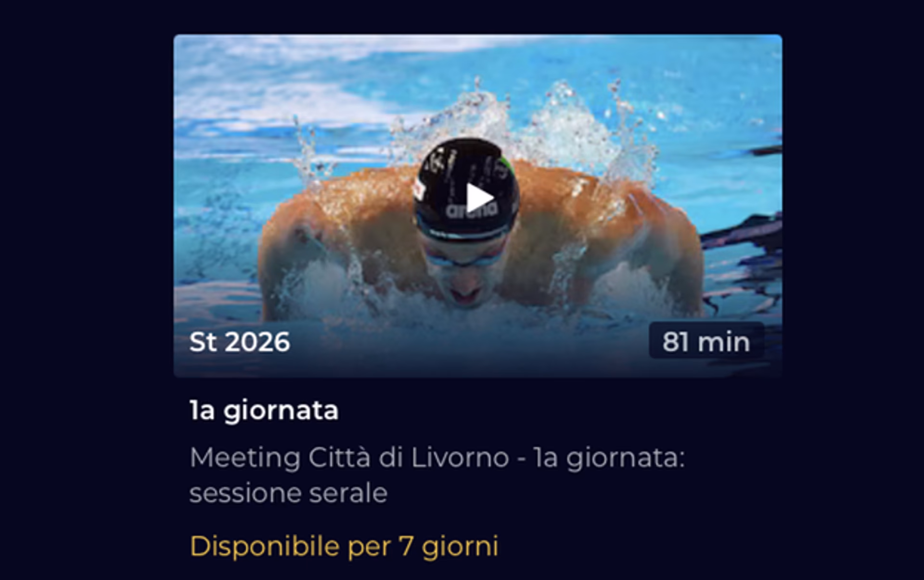This screenshot has width=924, height=580.
Task: Open the butterfly swimmer video thumbnail
Action: [x=477, y=206]
